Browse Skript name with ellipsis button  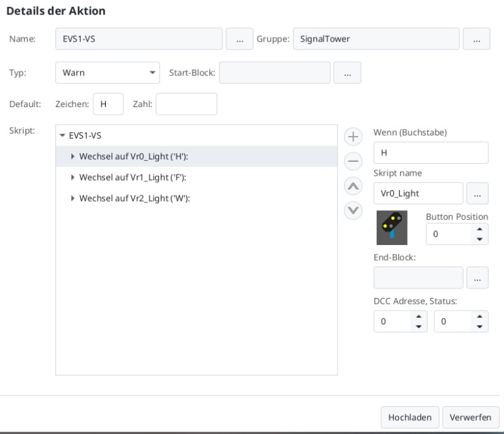tap(478, 193)
